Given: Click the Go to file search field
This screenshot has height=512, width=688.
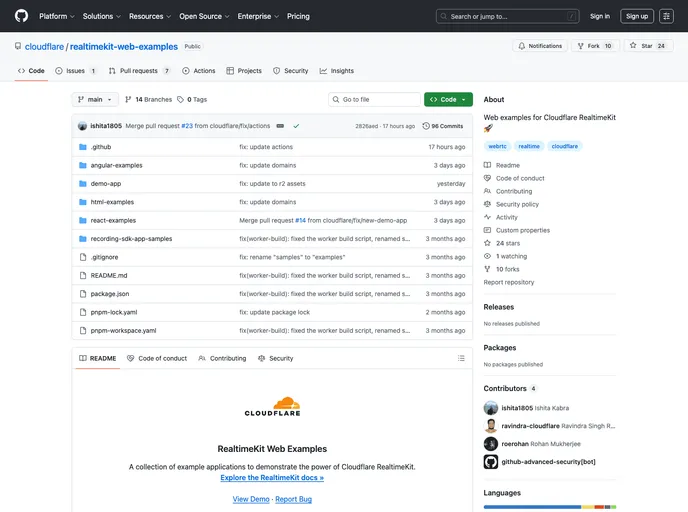Looking at the screenshot, I should coord(374,100).
